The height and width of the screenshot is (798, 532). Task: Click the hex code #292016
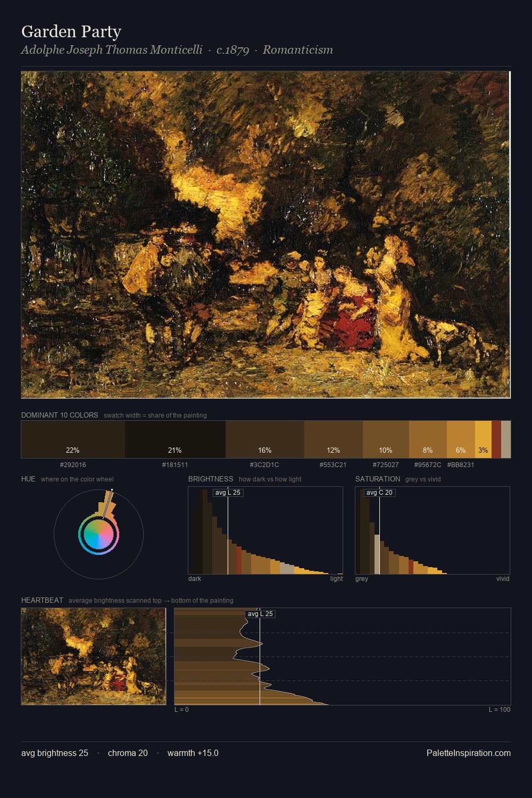[x=73, y=465]
